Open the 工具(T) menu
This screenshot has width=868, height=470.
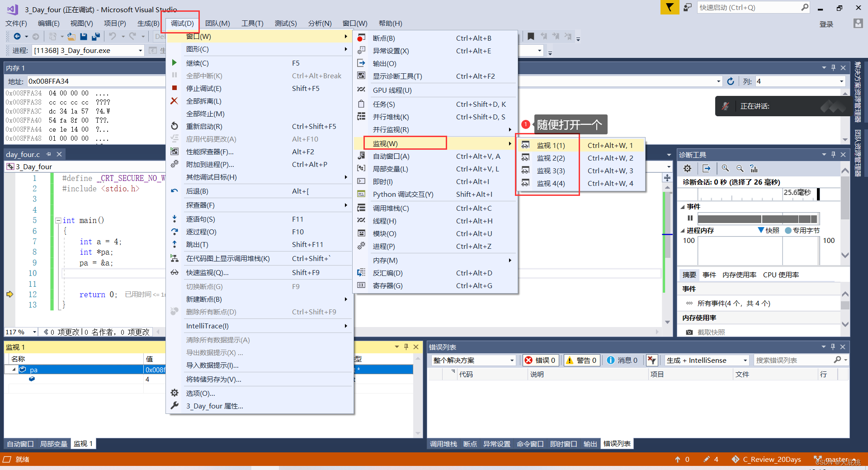[x=252, y=24]
